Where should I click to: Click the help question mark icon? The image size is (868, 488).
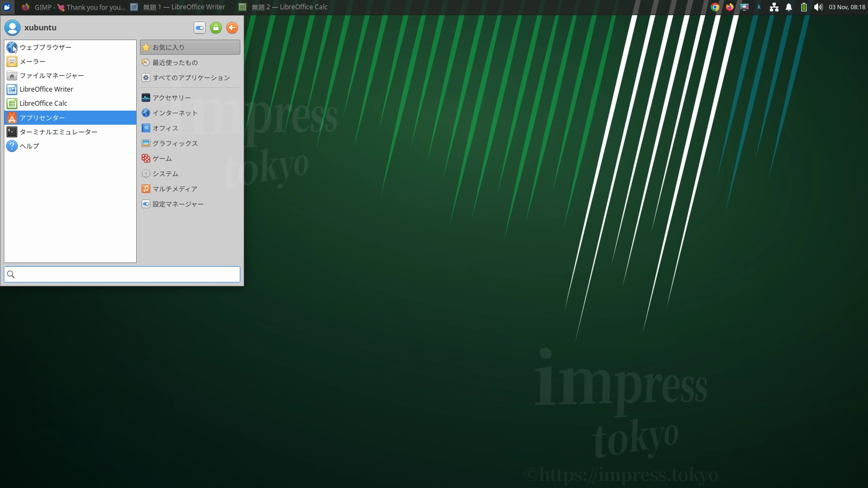coord(12,146)
